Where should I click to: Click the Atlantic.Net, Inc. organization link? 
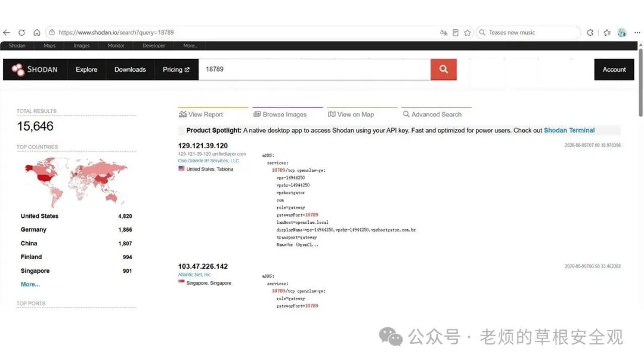[194, 275]
